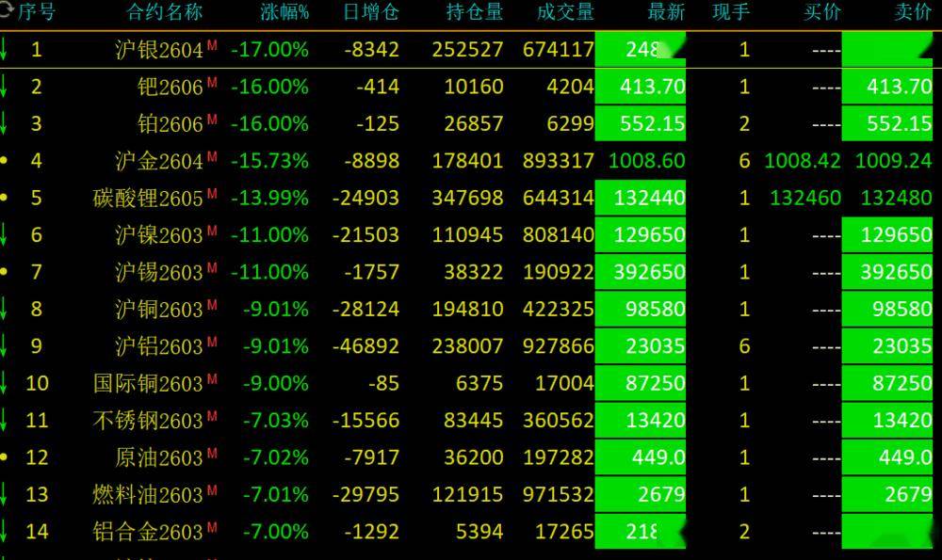The width and height of the screenshot is (942, 560).
Task: Click the 持仓量 column header
Action: (x=475, y=12)
